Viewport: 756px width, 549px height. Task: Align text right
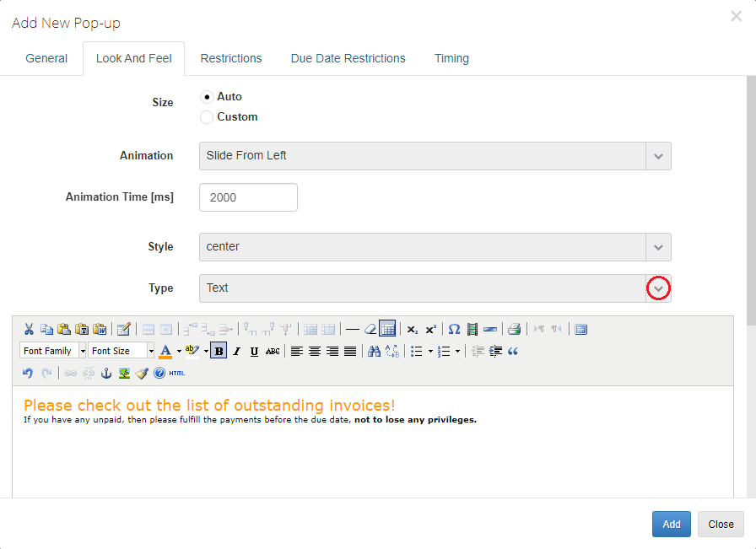(332, 352)
